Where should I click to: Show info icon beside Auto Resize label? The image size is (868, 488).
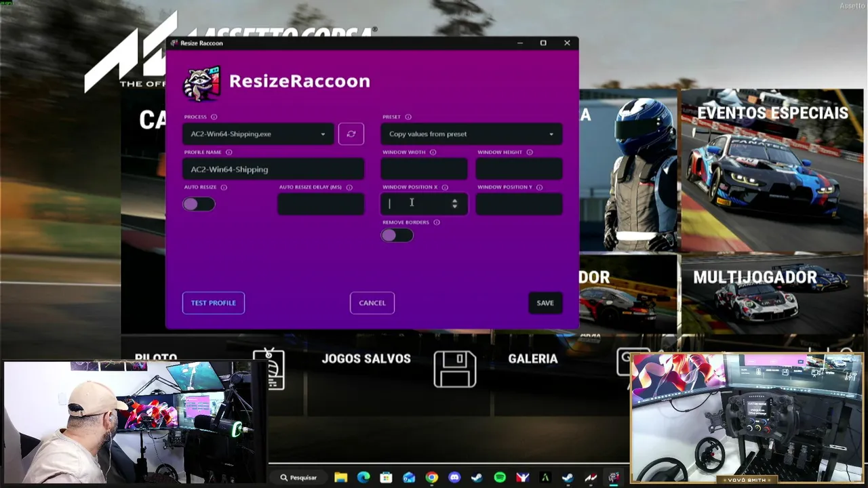pos(224,188)
